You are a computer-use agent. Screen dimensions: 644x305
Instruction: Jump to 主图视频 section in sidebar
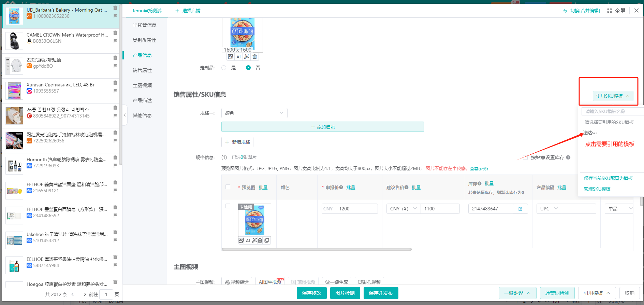pyautogui.click(x=142, y=85)
